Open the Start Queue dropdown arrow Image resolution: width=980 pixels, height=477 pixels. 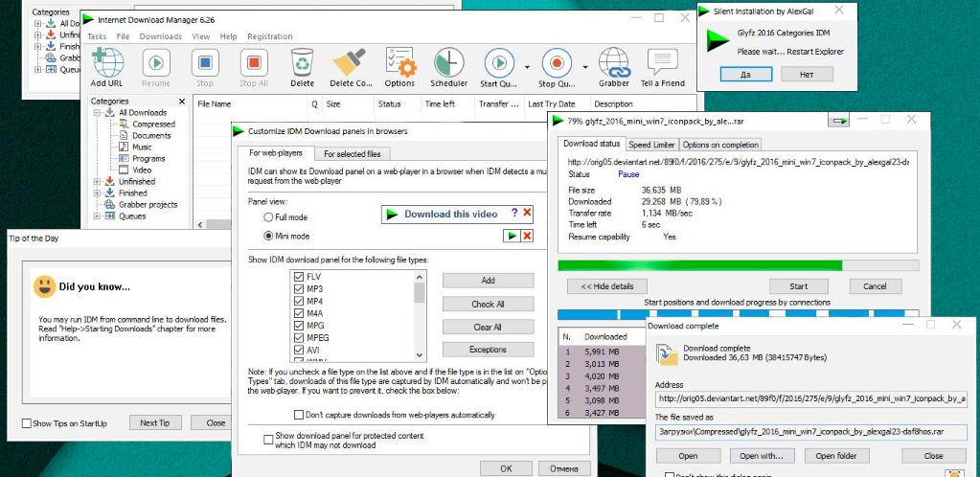pyautogui.click(x=527, y=67)
